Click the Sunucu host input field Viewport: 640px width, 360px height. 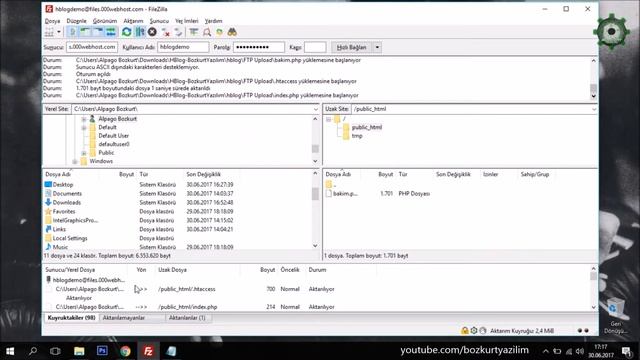click(x=92, y=47)
